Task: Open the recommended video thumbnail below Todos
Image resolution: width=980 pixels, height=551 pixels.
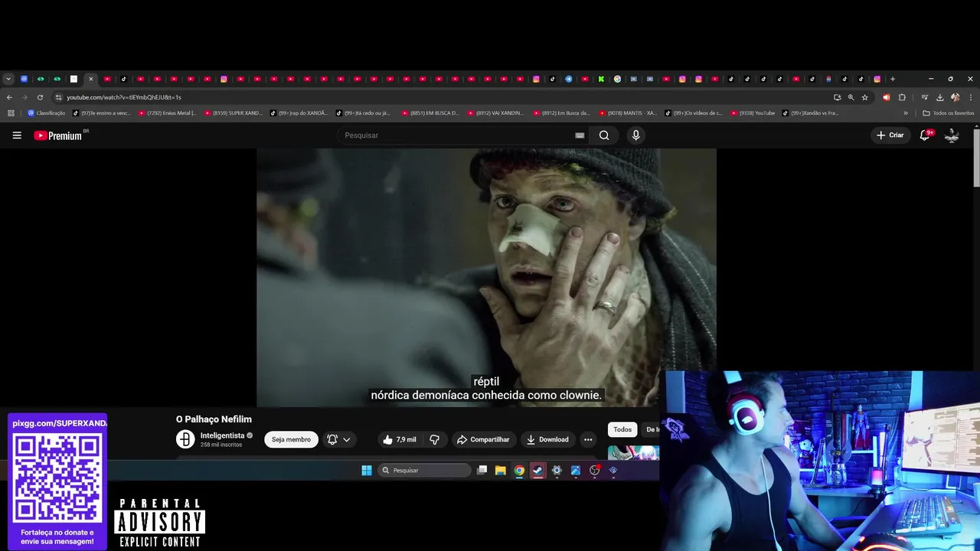Action: [x=633, y=452]
